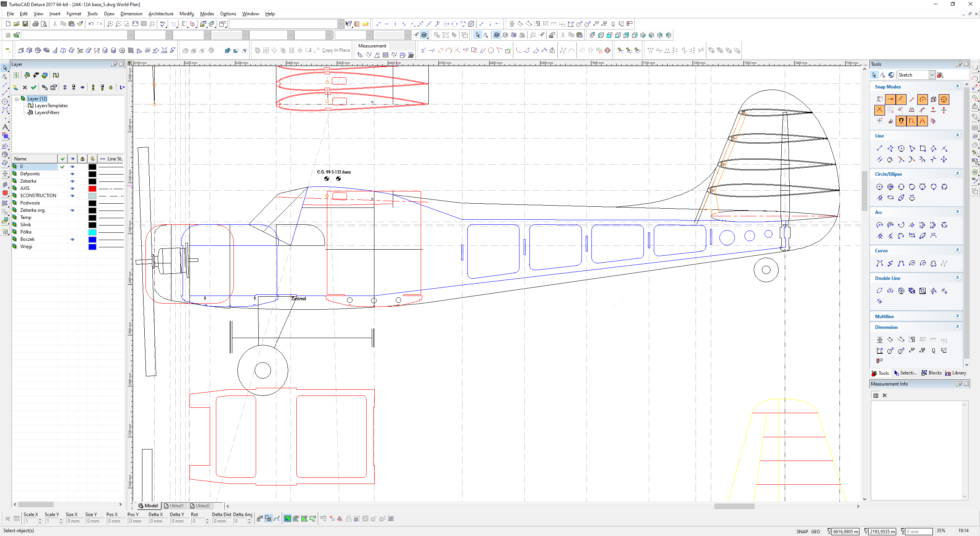The height and width of the screenshot is (536, 980).
Task: Click the Undo arrow icon
Action: 91,24
